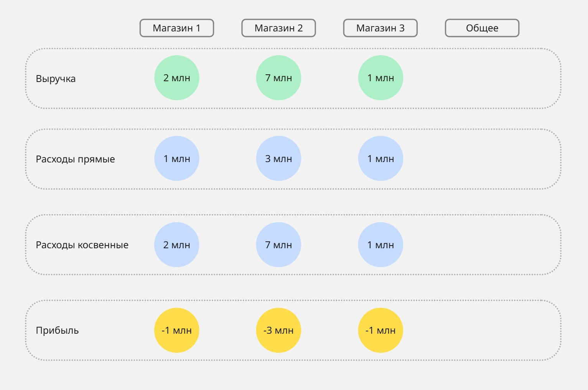Click Магазин 3 circle in Расходы прямые row
Viewport: 588px width, 390px height.
tap(380, 159)
